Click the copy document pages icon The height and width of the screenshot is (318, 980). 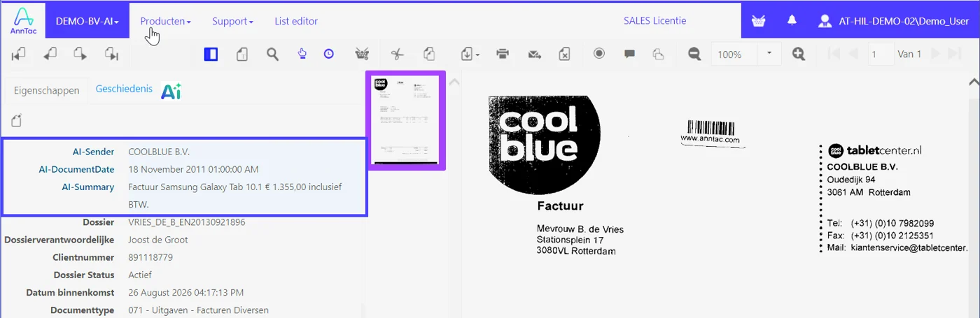click(x=430, y=54)
